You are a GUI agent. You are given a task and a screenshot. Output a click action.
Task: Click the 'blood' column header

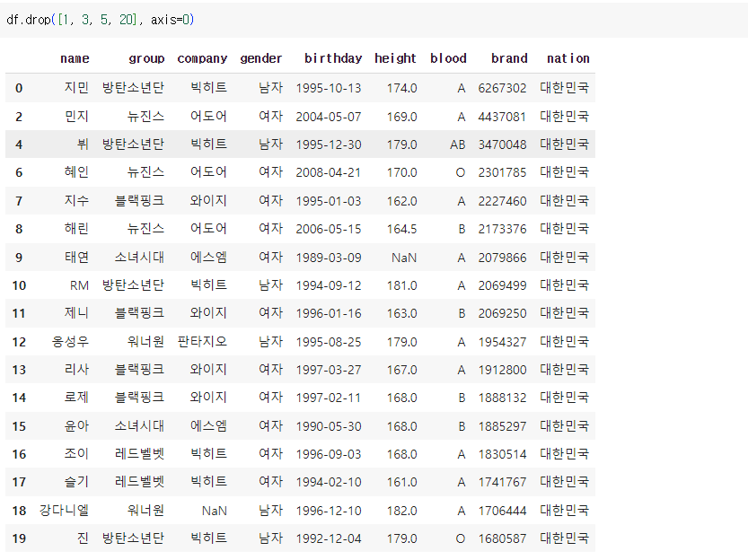(448, 58)
